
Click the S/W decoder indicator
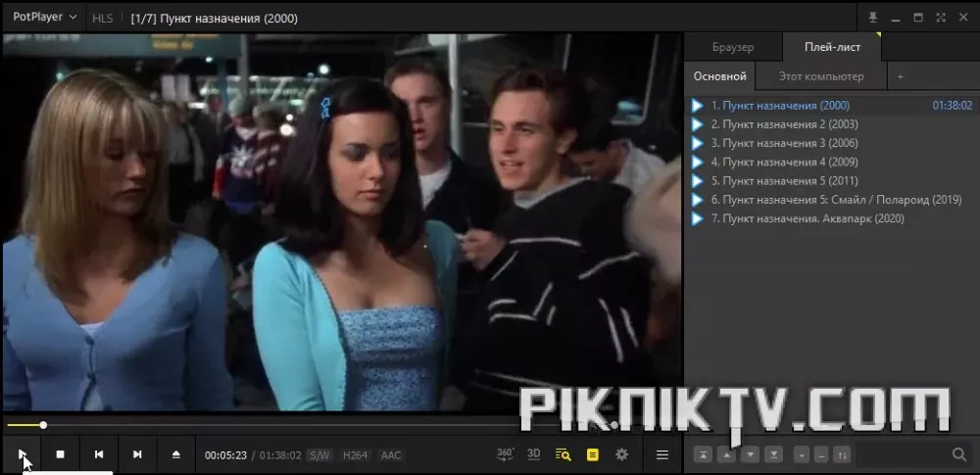click(x=319, y=455)
